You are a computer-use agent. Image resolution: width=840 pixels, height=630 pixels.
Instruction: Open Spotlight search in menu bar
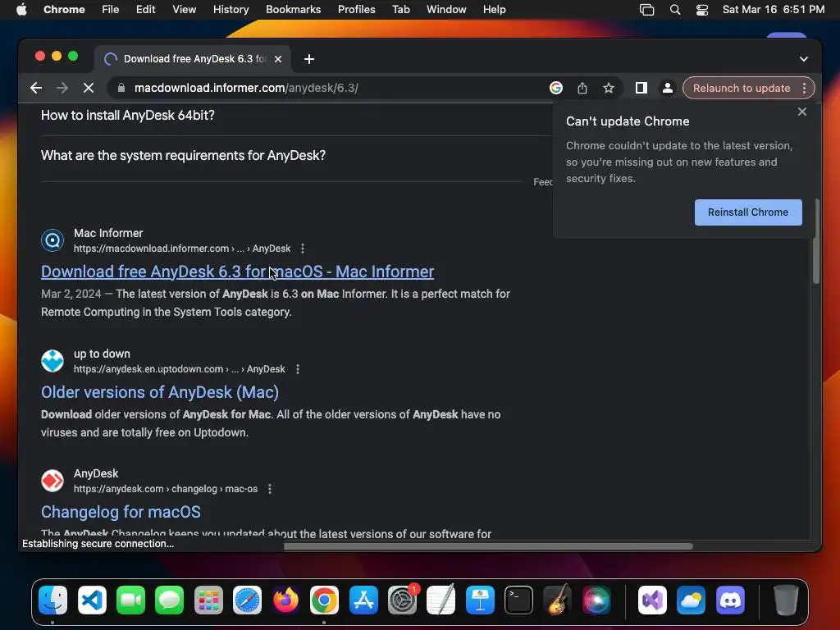pos(675,10)
